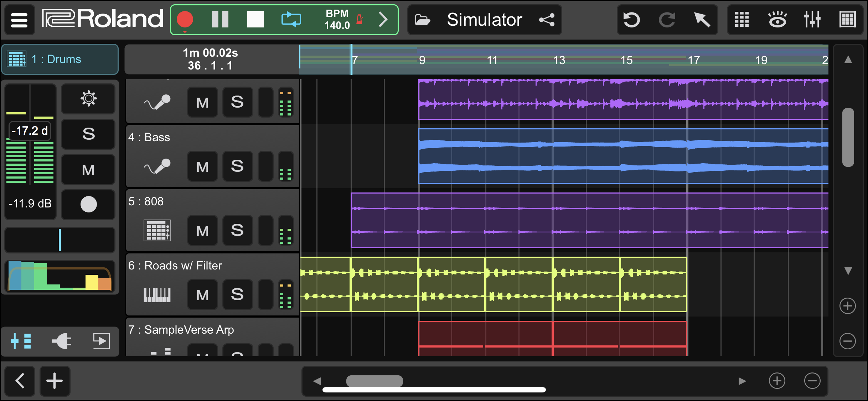
Task: Arm record on the Bass track
Action: 265,166
